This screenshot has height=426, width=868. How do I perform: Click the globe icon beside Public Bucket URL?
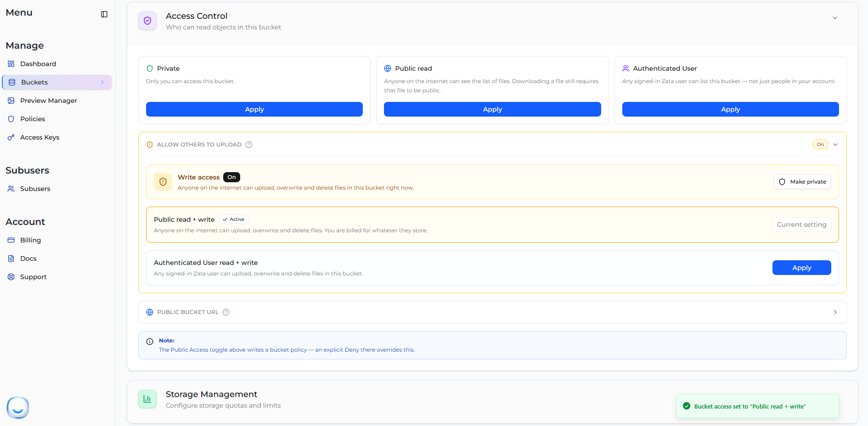[x=150, y=312]
